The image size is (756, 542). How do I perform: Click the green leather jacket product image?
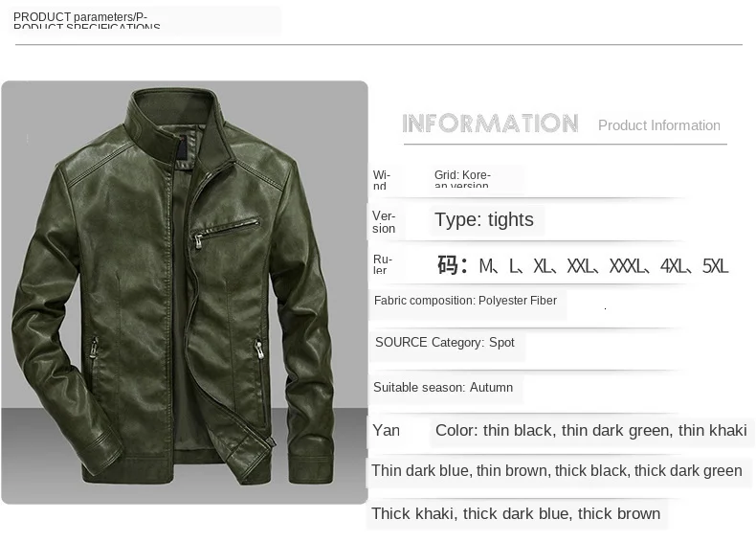(x=184, y=292)
